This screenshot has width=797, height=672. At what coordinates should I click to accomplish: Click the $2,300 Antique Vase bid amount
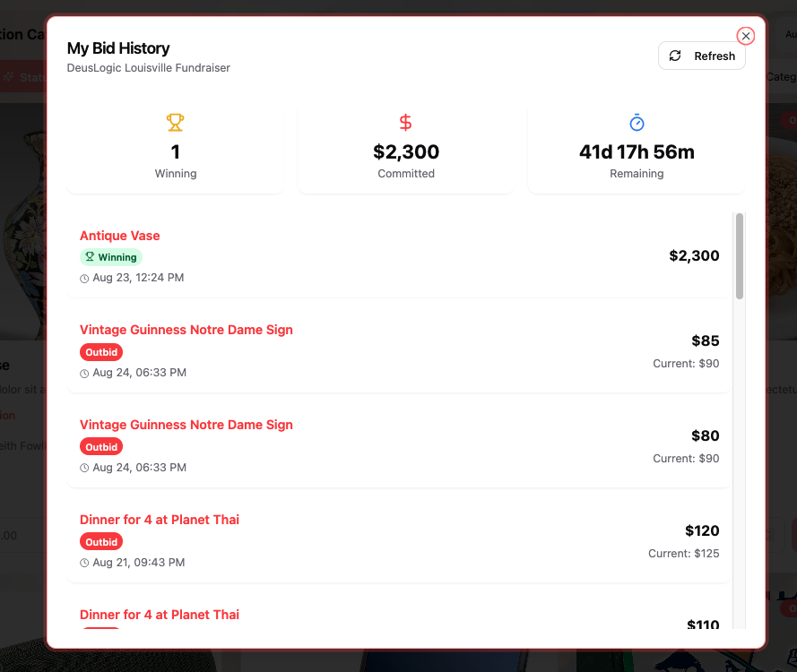click(694, 256)
